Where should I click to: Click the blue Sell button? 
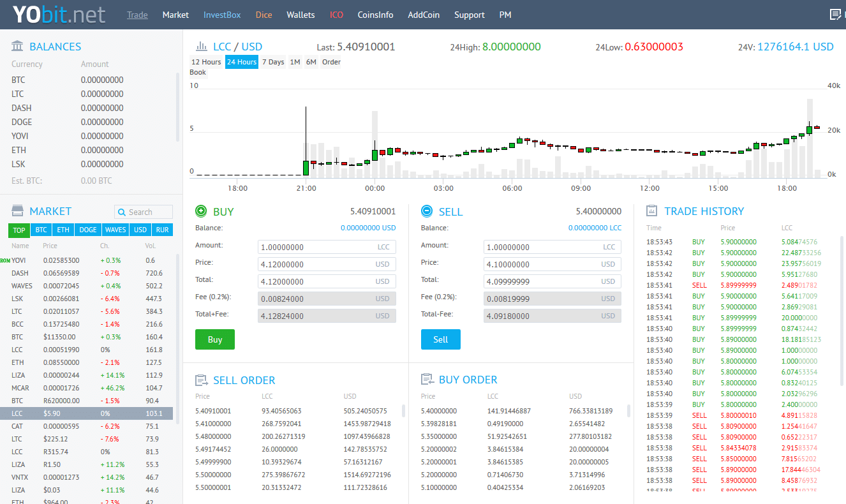pos(441,339)
